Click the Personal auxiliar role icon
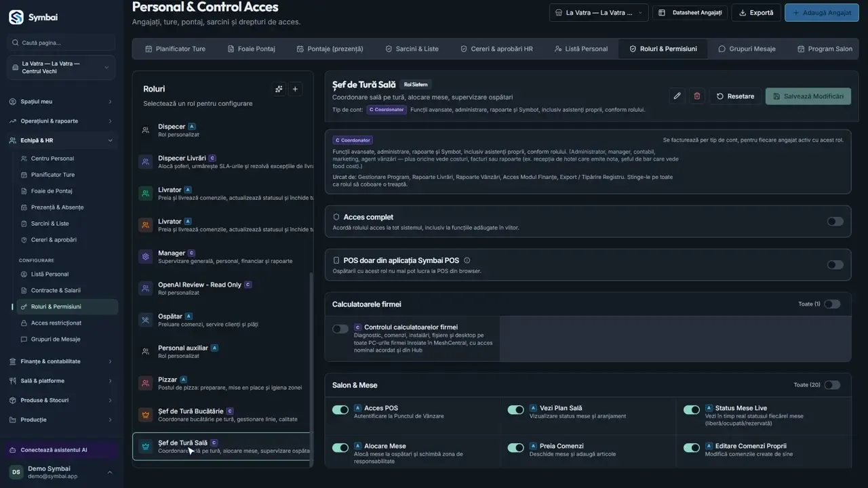This screenshot has height=488, width=868. coord(145,352)
